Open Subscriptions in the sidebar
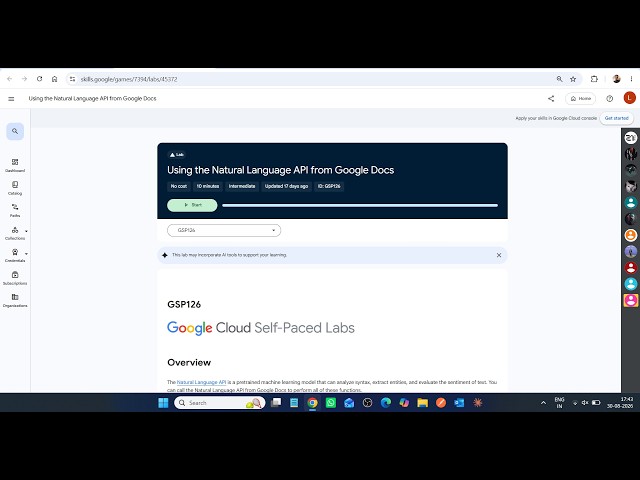 point(15,278)
